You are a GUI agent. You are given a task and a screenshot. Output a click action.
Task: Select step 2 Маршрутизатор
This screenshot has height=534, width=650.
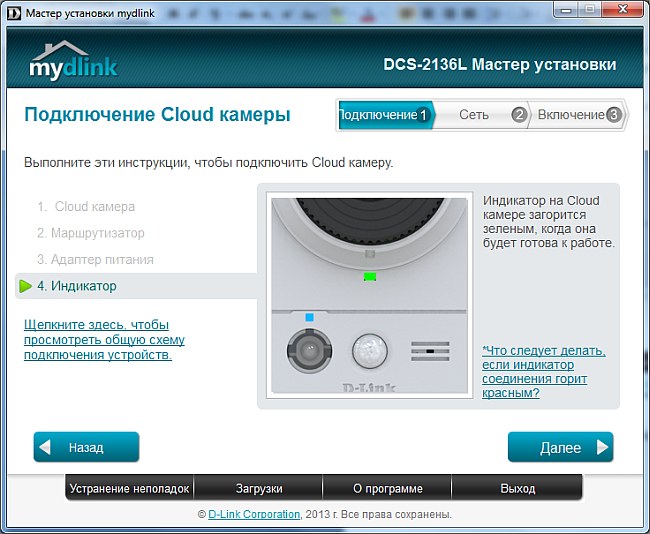point(91,233)
